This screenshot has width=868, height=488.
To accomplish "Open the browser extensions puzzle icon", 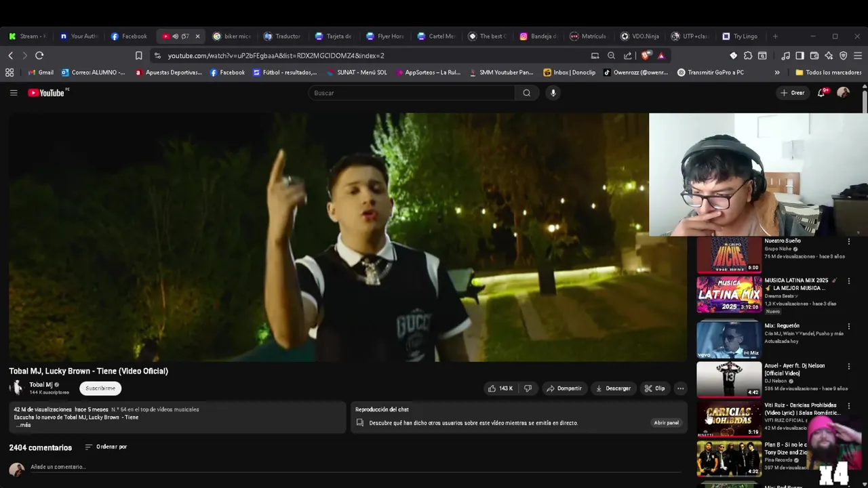I will (x=748, y=56).
